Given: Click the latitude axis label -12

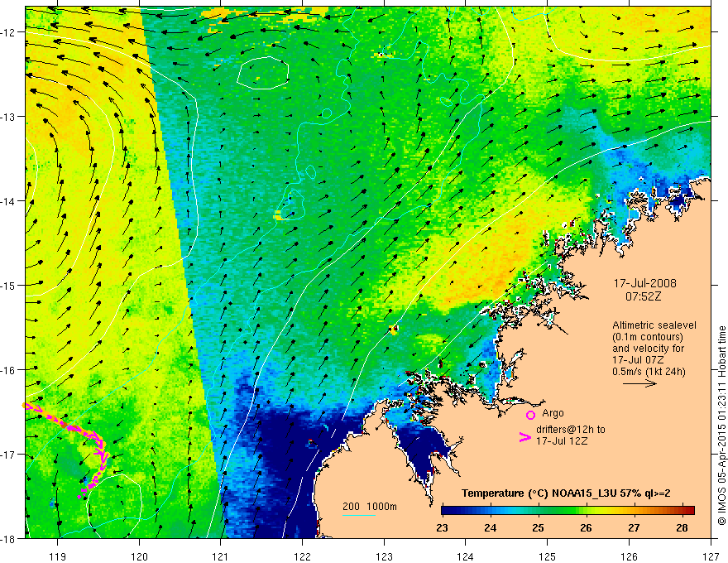Looking at the screenshot, I should tap(8, 32).
